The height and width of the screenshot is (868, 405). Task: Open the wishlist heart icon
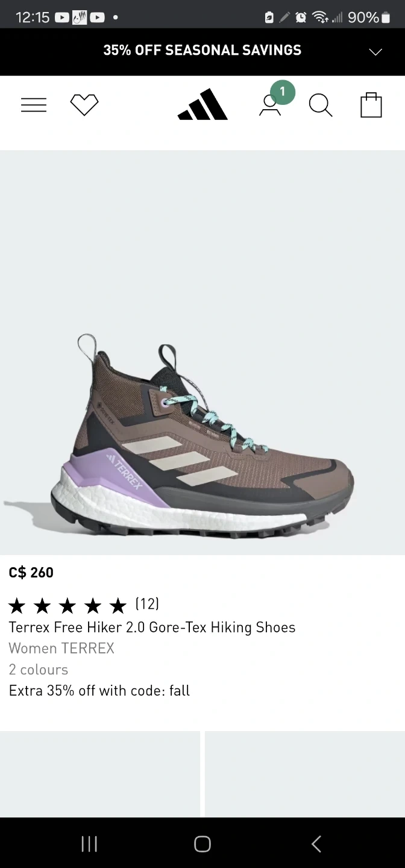[84, 105]
